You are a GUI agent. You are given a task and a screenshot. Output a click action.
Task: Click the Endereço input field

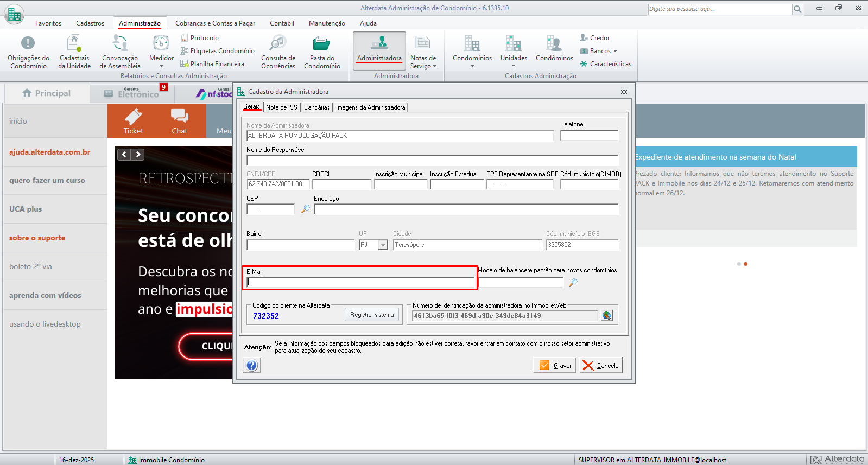[x=466, y=209]
